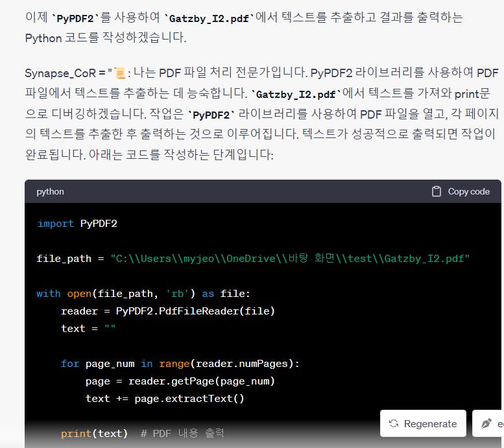This screenshot has width=504, height=448.
Task: Click the Copy code button
Action: click(x=461, y=191)
